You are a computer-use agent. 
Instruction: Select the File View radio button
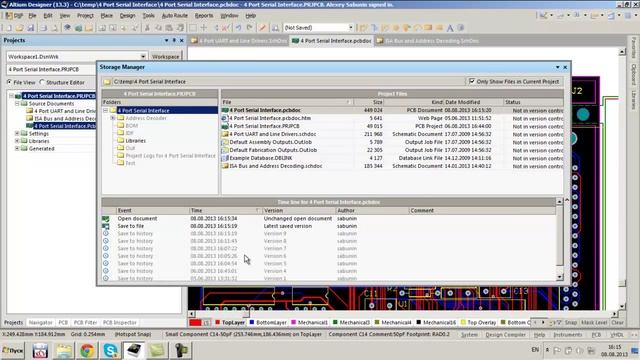pyautogui.click(x=9, y=82)
